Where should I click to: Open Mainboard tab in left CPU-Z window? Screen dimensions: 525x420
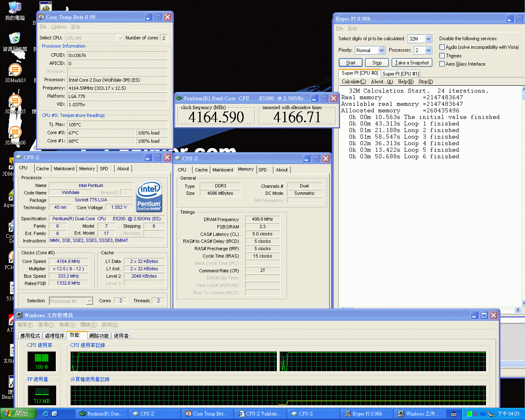point(64,169)
